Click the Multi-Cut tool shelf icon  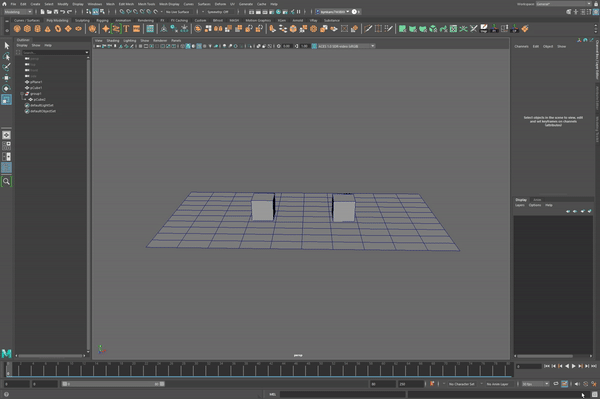(368, 29)
